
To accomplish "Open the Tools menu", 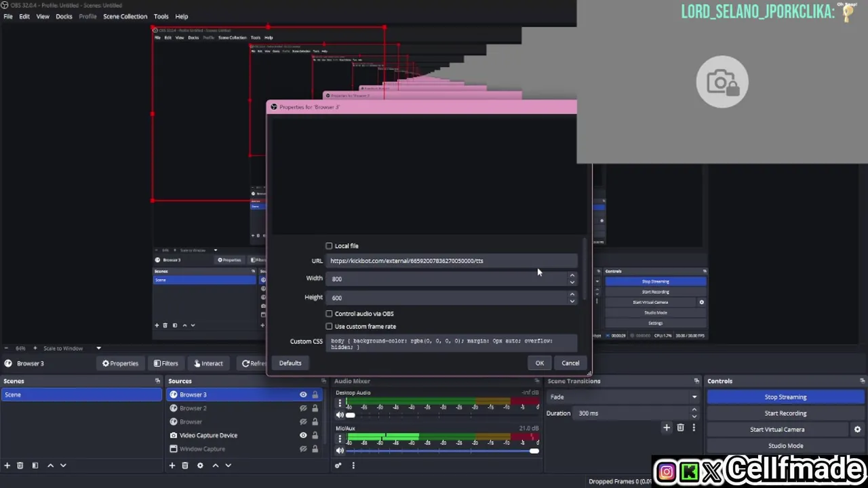I will [x=161, y=16].
